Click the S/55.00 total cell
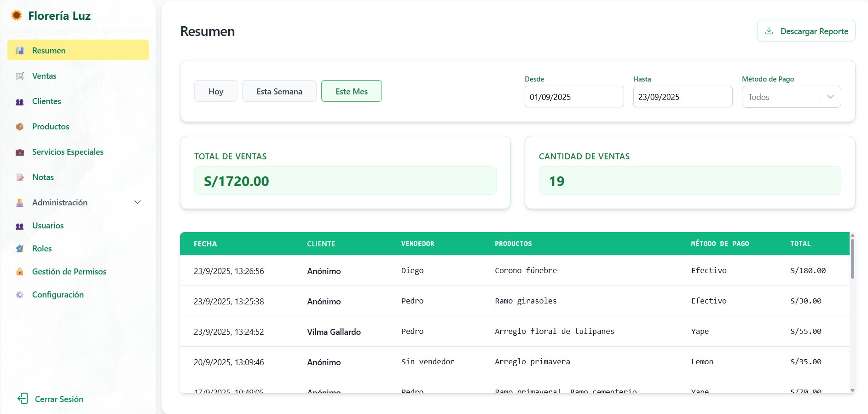868x414 pixels. (x=806, y=331)
